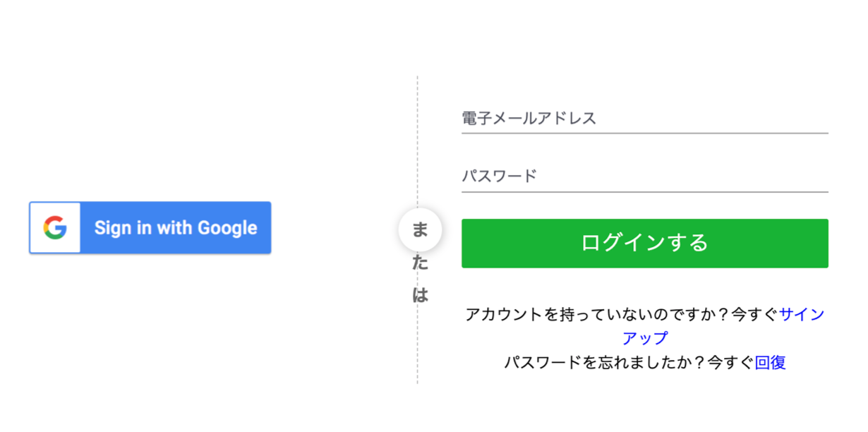This screenshot has height=432, width=868.
Task: Click the Google G logo icon
Action: pos(55,228)
